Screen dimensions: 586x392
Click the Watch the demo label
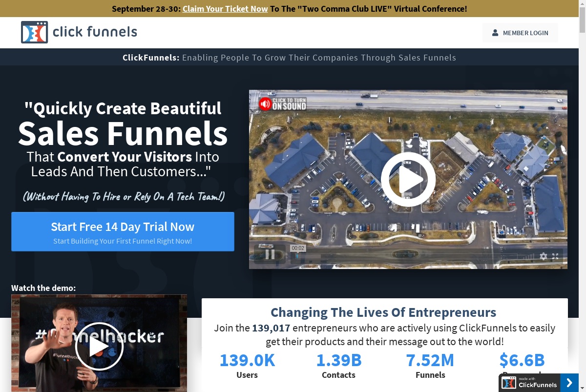(x=43, y=288)
